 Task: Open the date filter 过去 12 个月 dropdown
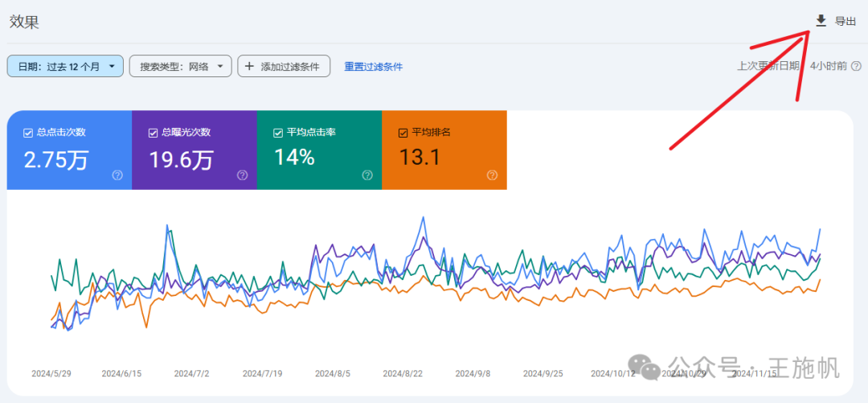point(65,67)
